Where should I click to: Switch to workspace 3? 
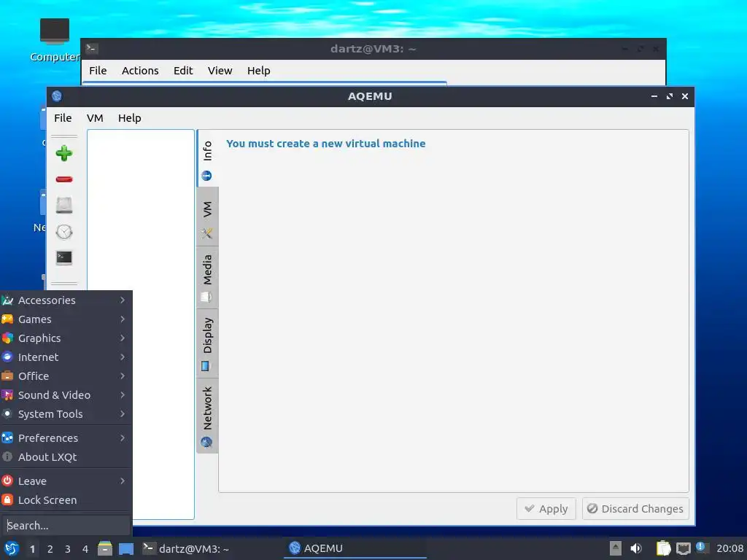pos(68,549)
